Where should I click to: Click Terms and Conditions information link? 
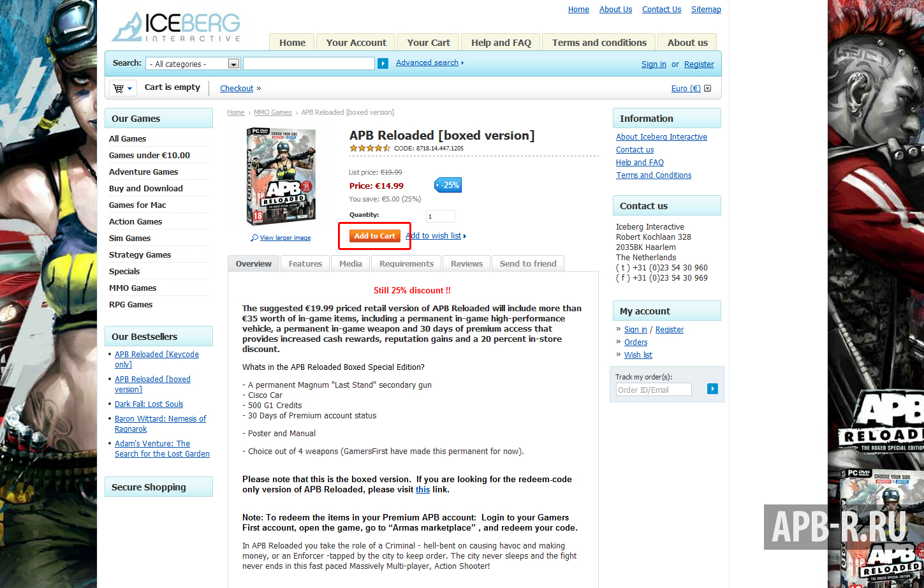654,175
